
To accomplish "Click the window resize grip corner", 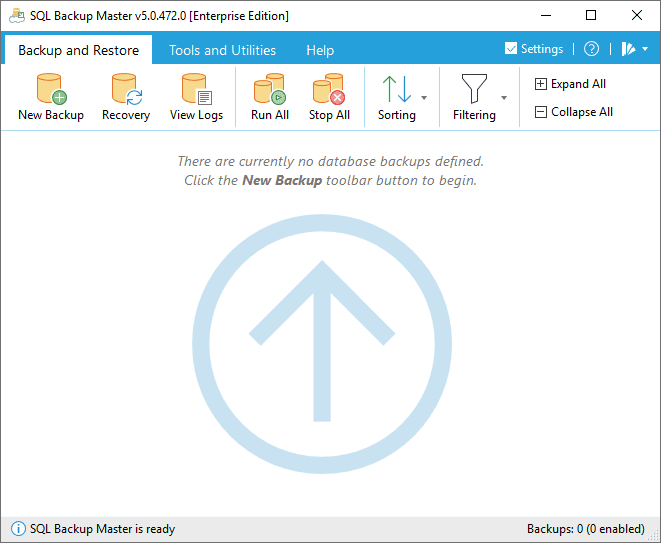I will (655, 537).
